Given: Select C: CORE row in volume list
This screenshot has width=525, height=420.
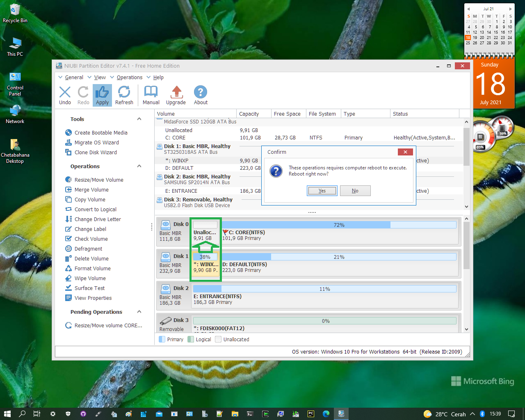Looking at the screenshot, I should [309, 138].
